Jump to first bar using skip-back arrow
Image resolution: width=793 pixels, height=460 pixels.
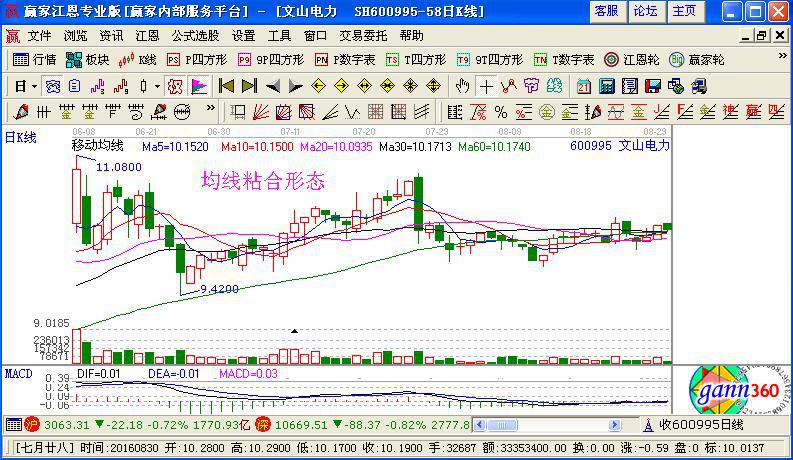pyautogui.click(x=226, y=86)
